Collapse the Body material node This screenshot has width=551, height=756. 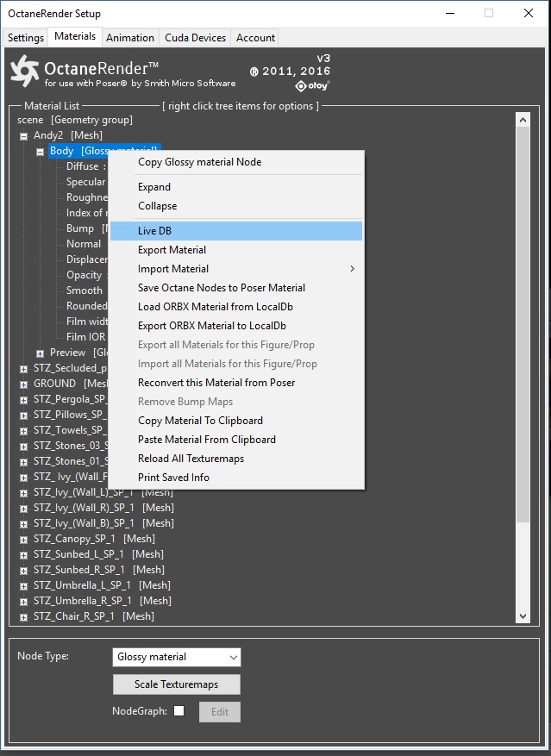40,152
